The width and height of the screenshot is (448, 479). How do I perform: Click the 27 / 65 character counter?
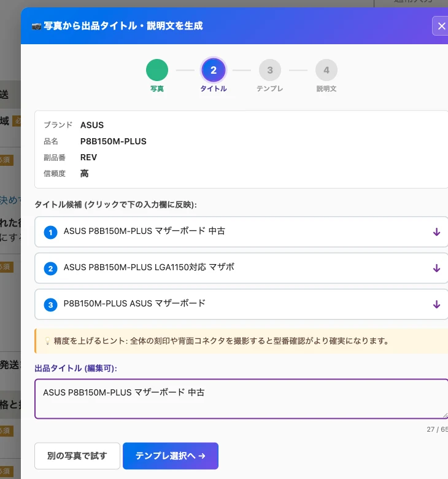point(438,429)
